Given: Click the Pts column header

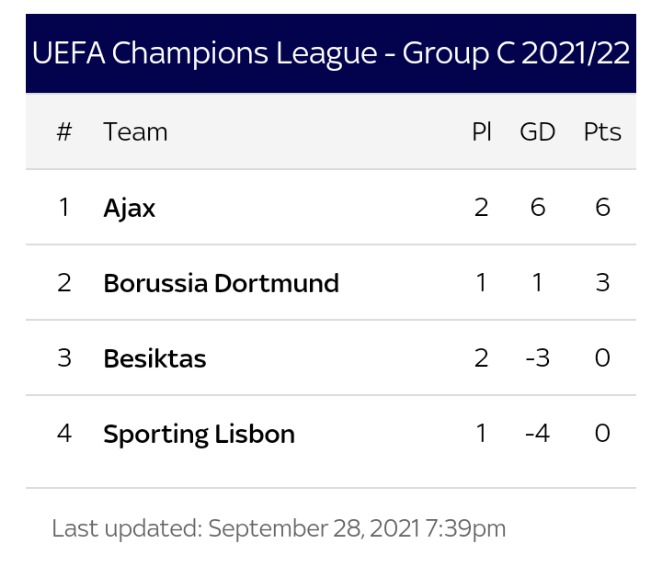Looking at the screenshot, I should pos(602,132).
